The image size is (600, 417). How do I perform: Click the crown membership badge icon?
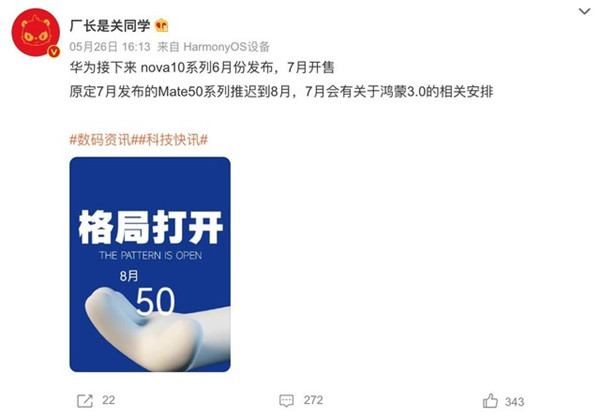(161, 25)
